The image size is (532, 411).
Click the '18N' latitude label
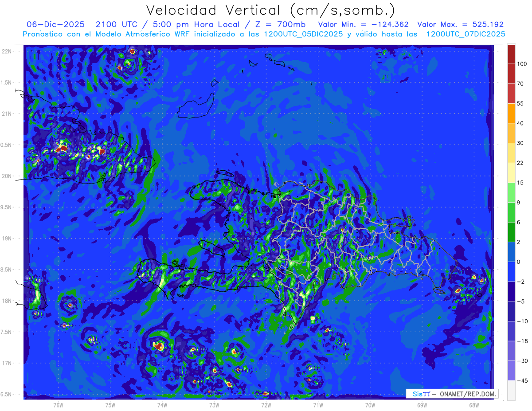(7, 301)
